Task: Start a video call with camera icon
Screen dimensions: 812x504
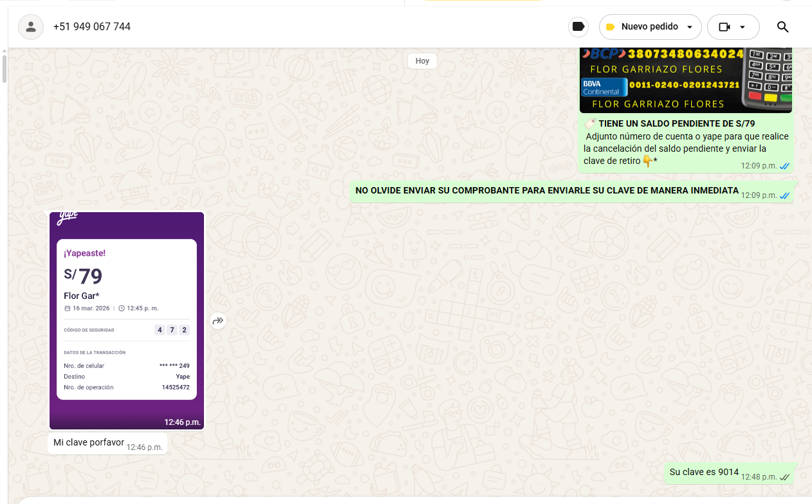Action: 724,27
